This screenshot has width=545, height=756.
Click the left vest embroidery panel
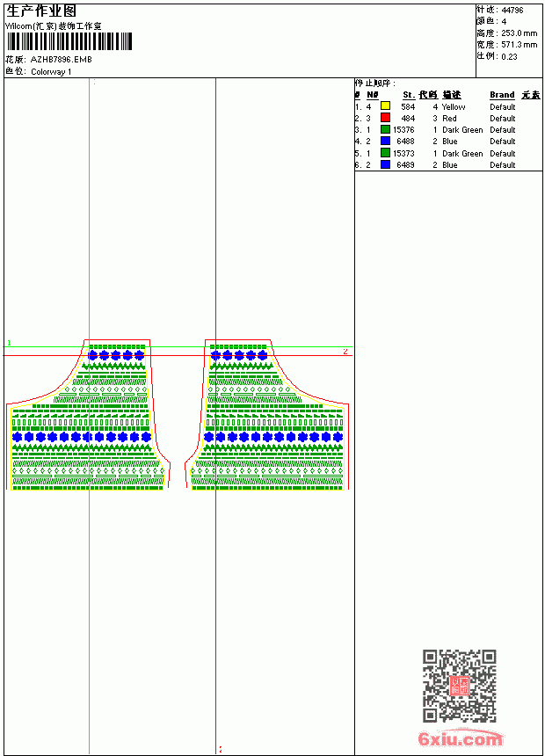point(88,415)
